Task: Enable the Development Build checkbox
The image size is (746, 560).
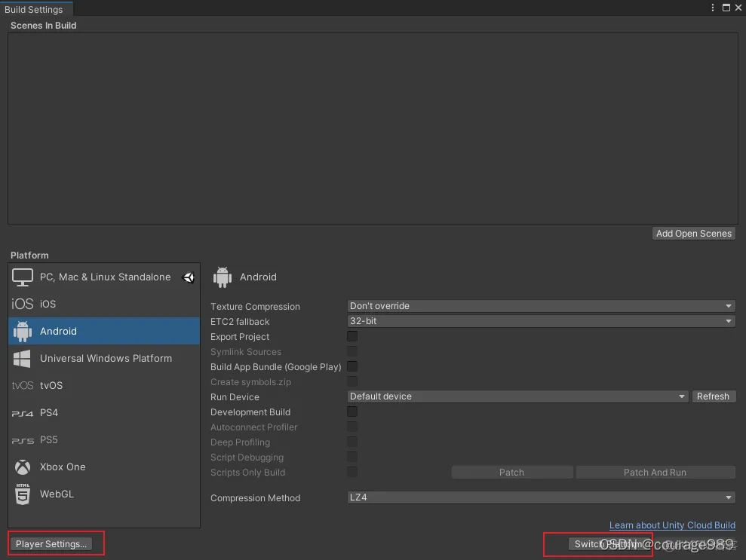Action: pos(352,412)
